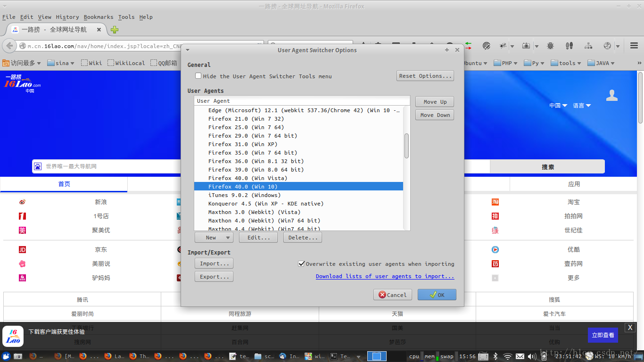This screenshot has height=362, width=644.
Task: Open the Firefox hamburger menu
Action: click(634, 46)
